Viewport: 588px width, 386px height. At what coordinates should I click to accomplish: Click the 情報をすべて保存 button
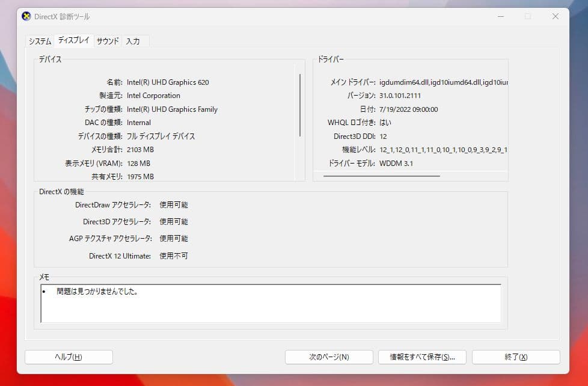(x=422, y=357)
